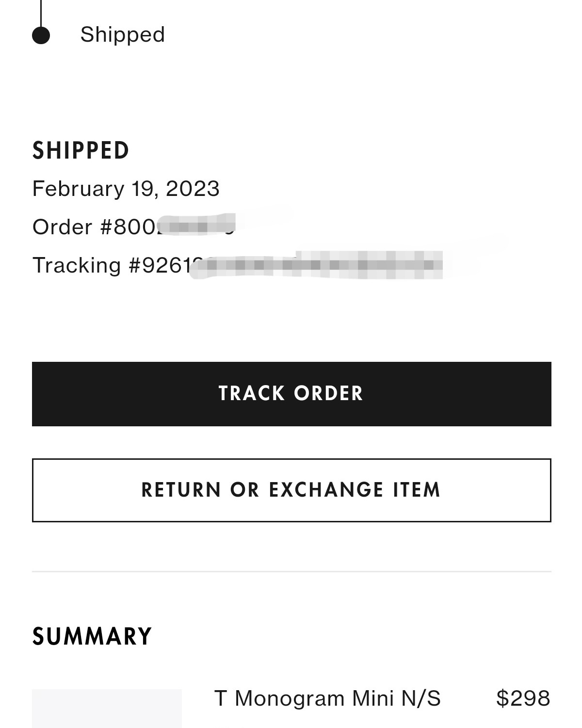582x728 pixels.
Task: Click the year 2023 in the ship date
Action: 193,188
